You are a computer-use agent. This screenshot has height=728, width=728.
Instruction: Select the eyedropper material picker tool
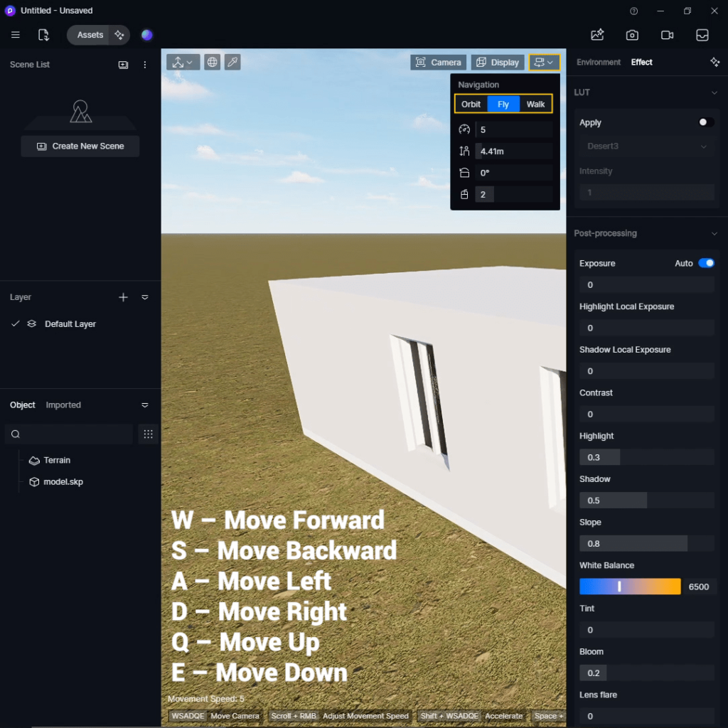tap(232, 63)
